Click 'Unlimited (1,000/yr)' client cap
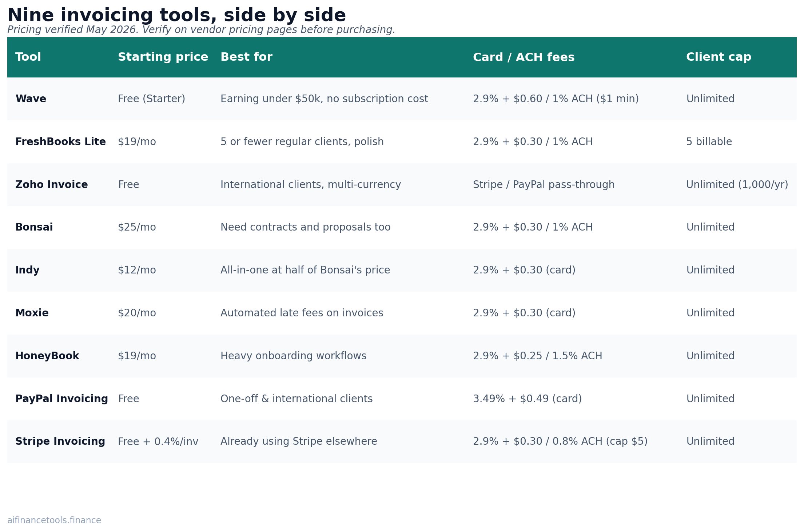This screenshot has height=532, width=804. [737, 185]
